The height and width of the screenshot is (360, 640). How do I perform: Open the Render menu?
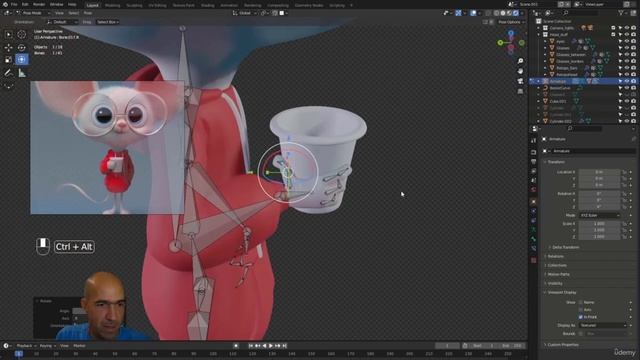click(x=39, y=4)
